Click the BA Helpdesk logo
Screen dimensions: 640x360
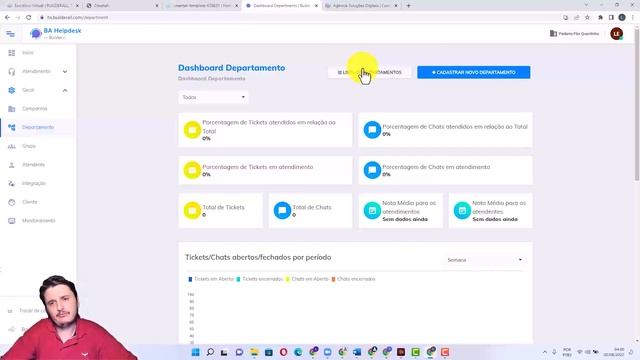pyautogui.click(x=56, y=33)
